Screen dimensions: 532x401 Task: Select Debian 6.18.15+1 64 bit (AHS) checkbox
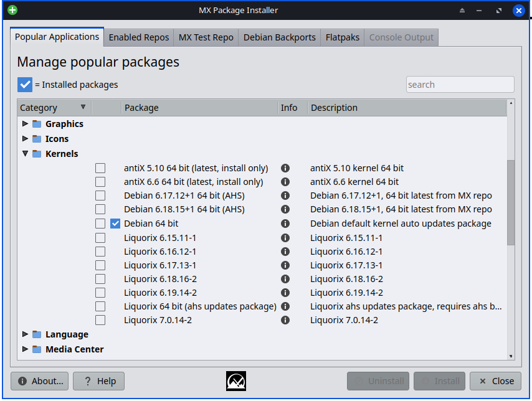coord(100,209)
